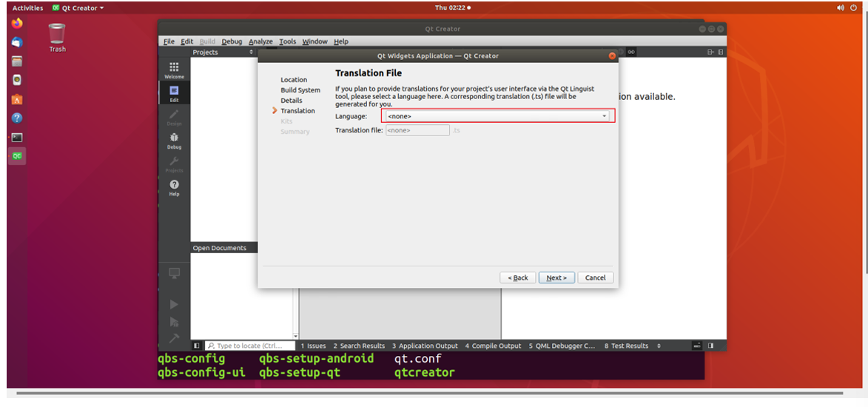
Task: Open the Tools menu
Action: click(x=287, y=41)
